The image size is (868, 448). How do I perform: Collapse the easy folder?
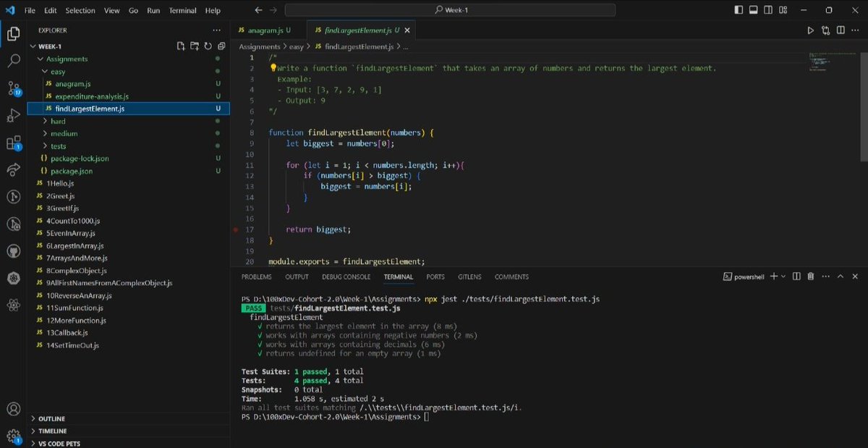pos(44,72)
